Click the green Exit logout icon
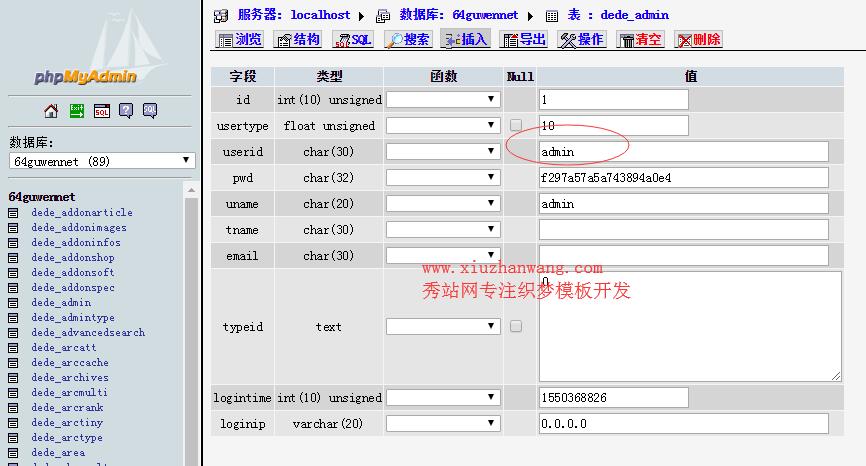The image size is (866, 466). [x=76, y=111]
